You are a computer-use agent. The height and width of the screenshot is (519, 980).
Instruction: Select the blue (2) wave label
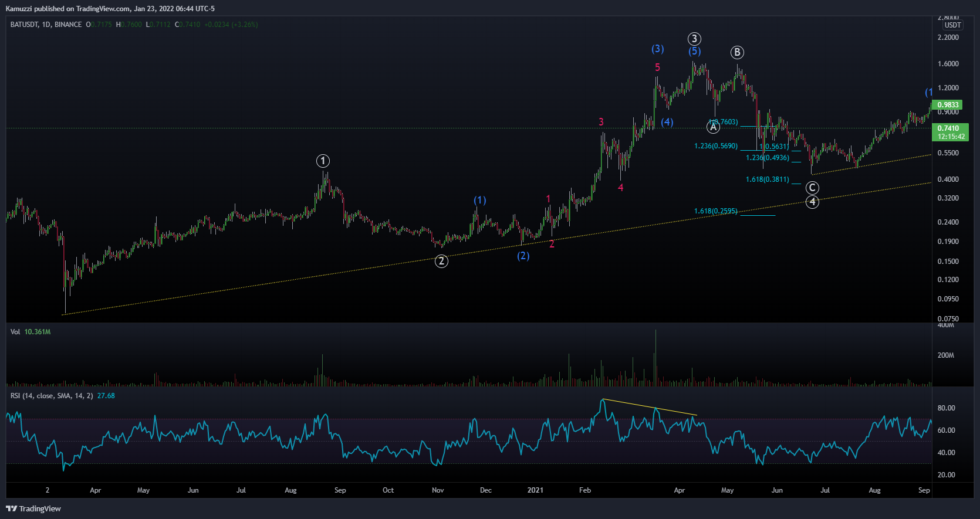pyautogui.click(x=523, y=256)
